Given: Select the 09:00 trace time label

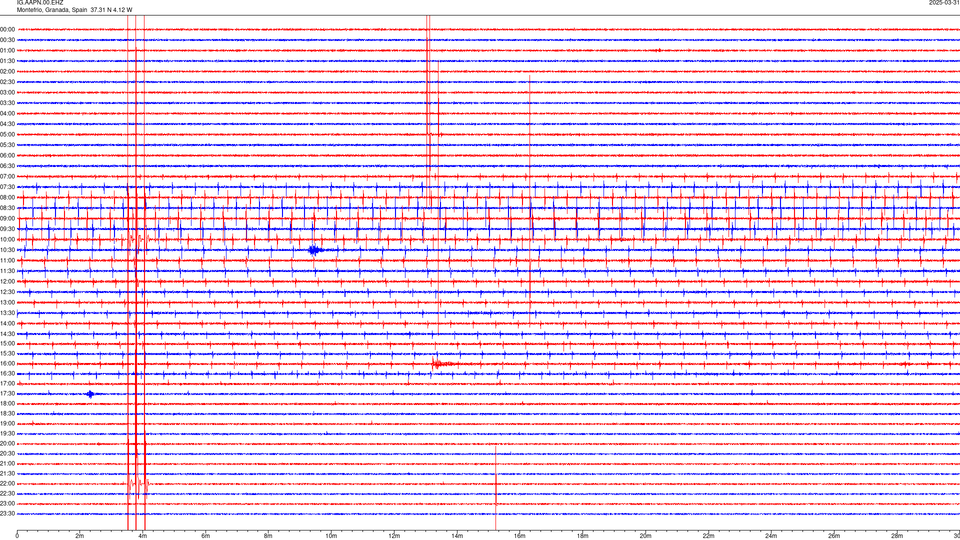Looking at the screenshot, I should pyautogui.click(x=8, y=219).
